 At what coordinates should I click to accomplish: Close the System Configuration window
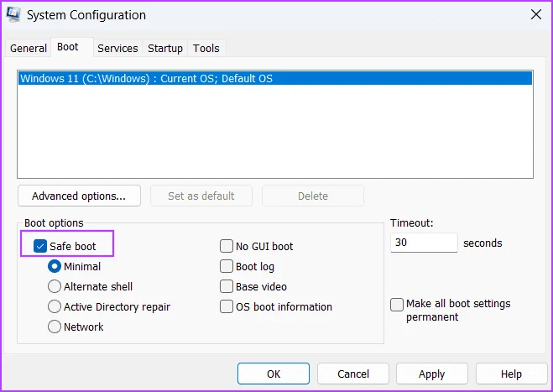[x=536, y=15]
